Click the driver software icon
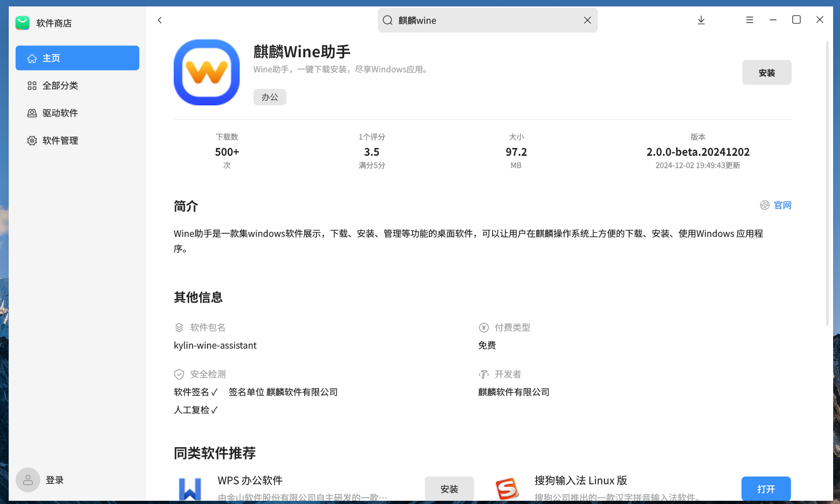840x504 pixels. (32, 113)
